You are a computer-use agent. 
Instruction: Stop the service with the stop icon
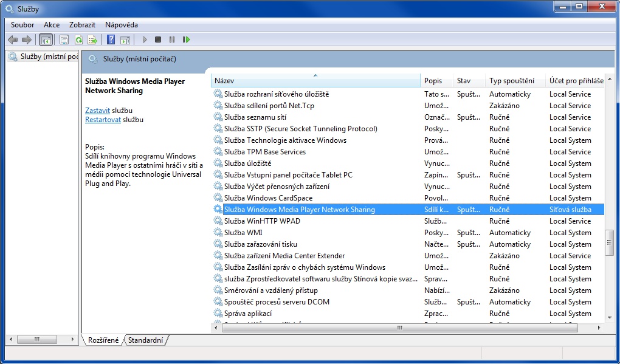[158, 39]
